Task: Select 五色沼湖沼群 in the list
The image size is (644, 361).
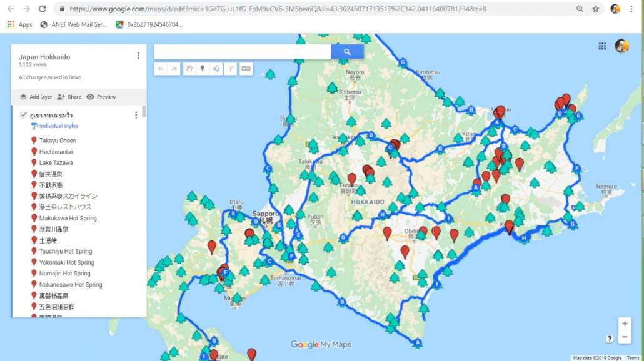Action: tap(56, 307)
